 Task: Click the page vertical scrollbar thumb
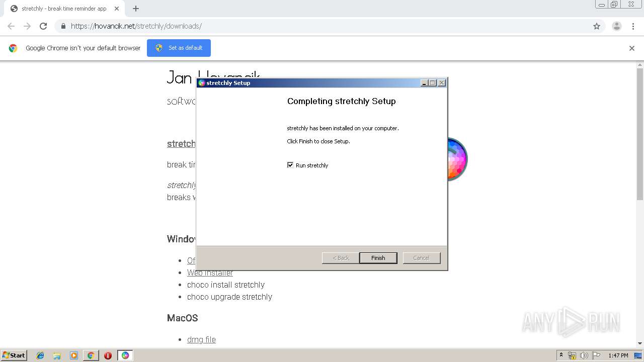640,133
